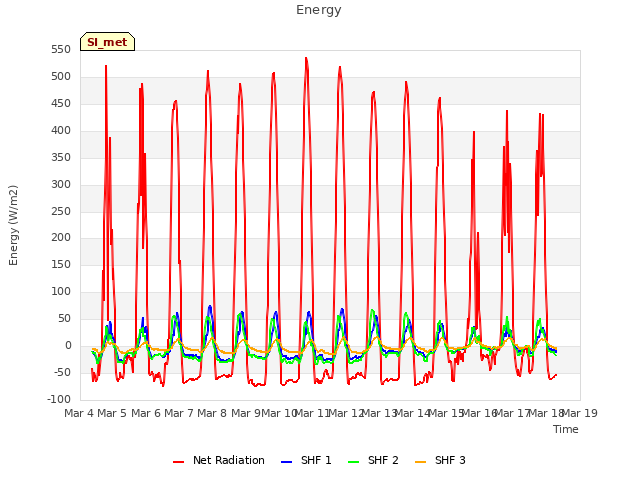Toggle SHF 1 legend entry

307,460
